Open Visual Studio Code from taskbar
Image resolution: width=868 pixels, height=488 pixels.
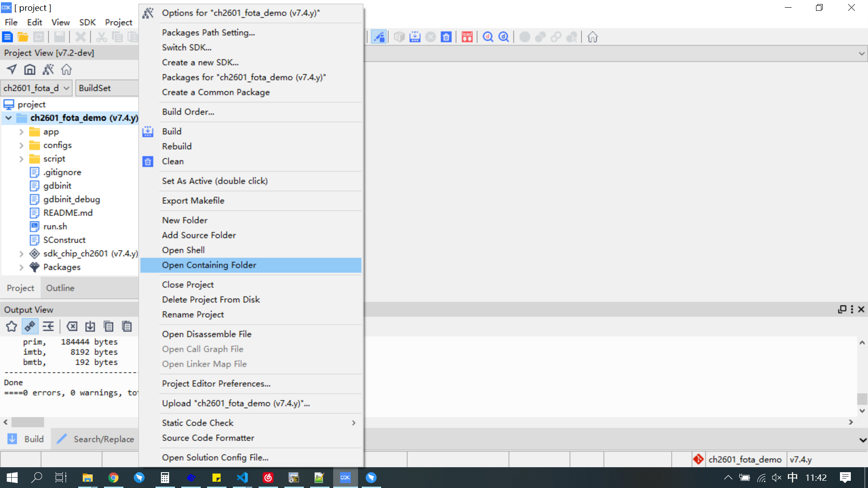click(x=242, y=478)
